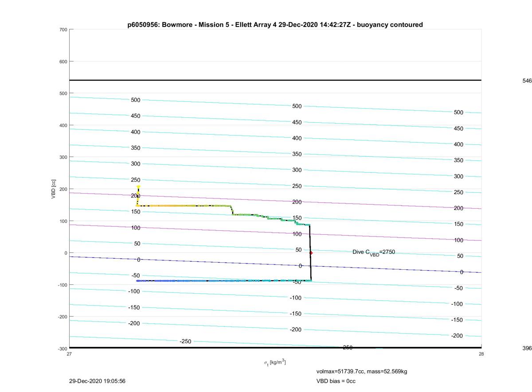Click the "396" label right of the plot
Screen dimensions: 532x392
[527, 349]
